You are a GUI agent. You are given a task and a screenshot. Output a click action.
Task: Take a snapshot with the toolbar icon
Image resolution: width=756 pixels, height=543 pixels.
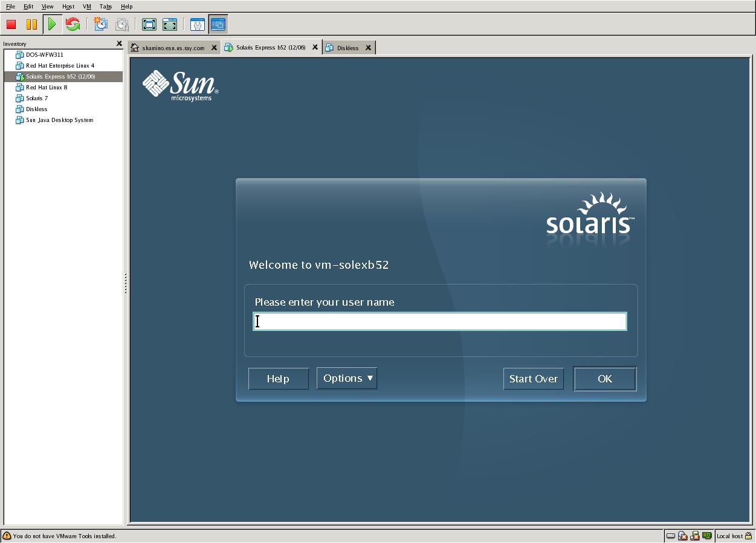[101, 24]
